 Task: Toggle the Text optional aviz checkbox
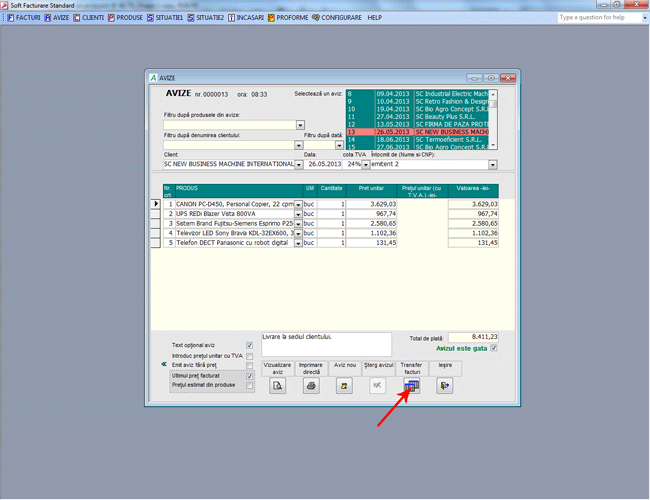[x=250, y=345]
